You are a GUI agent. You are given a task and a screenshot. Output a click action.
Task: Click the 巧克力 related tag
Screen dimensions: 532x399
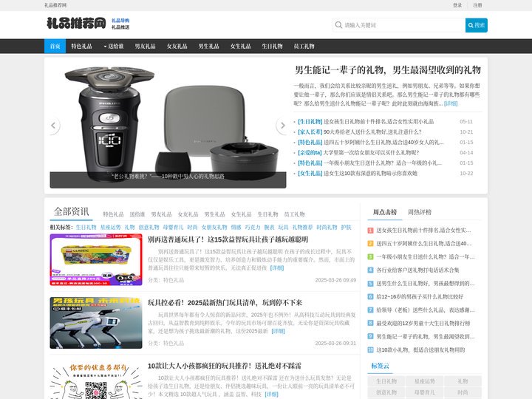(x=253, y=228)
